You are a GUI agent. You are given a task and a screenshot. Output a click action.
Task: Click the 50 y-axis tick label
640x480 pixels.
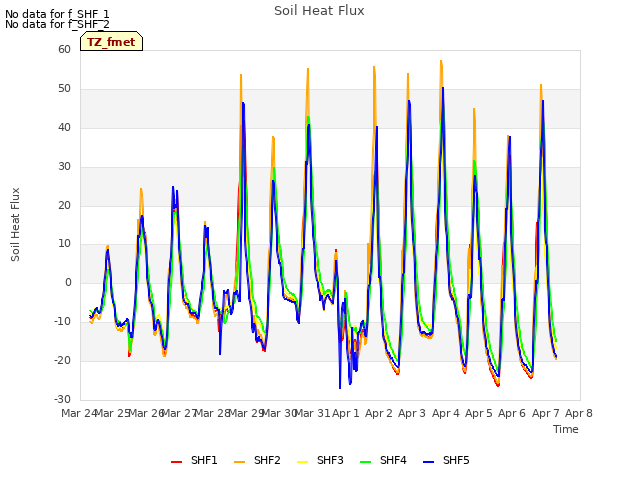pyautogui.click(x=64, y=89)
